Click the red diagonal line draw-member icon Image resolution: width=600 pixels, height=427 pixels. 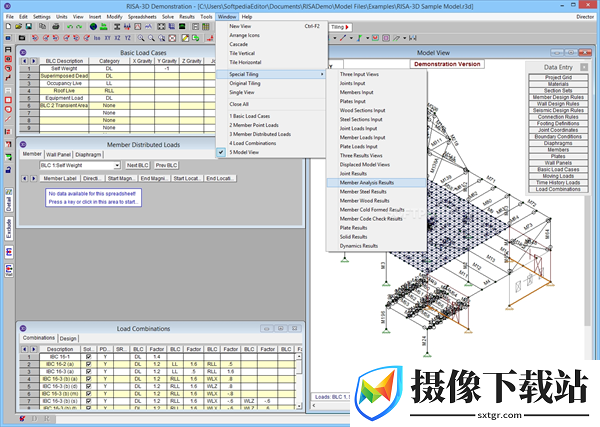click(343, 38)
